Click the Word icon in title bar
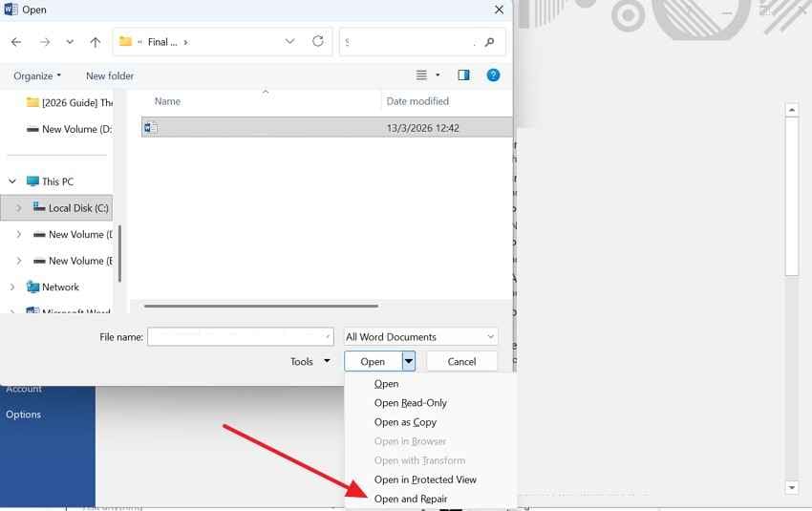 coord(10,10)
